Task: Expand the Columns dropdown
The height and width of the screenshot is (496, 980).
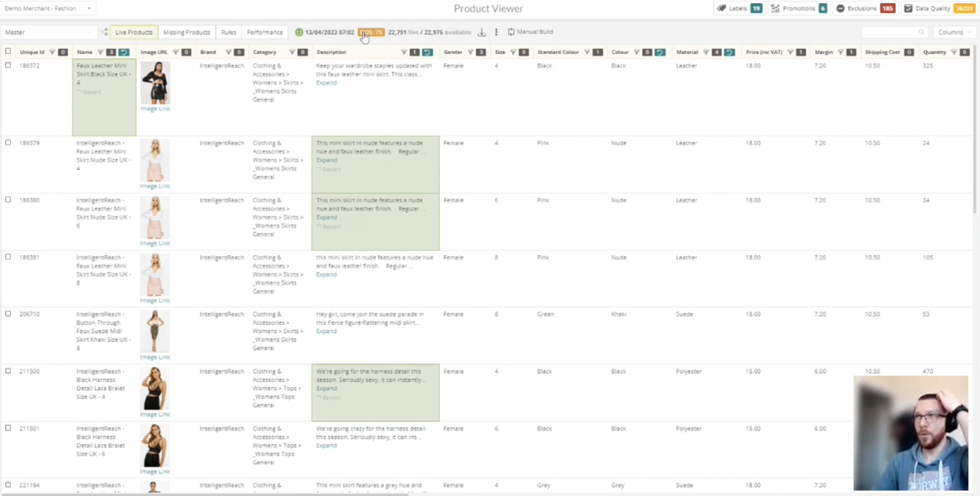Action: (x=954, y=32)
